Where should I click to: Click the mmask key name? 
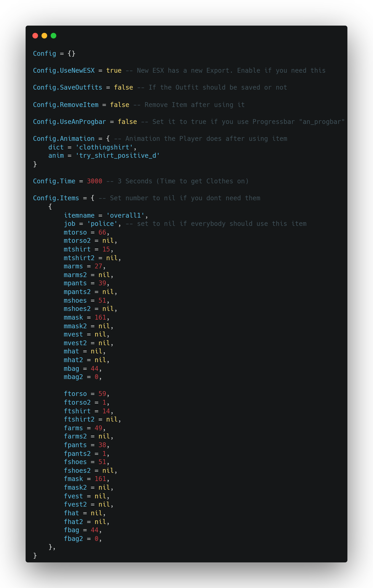point(73,318)
